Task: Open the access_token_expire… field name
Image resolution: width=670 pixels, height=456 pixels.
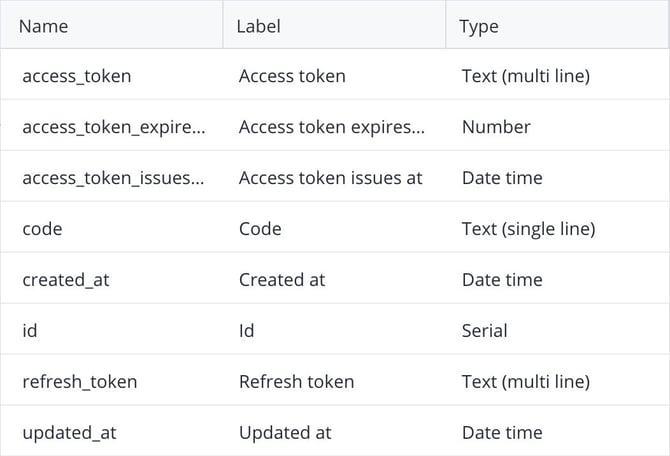Action: tap(114, 127)
